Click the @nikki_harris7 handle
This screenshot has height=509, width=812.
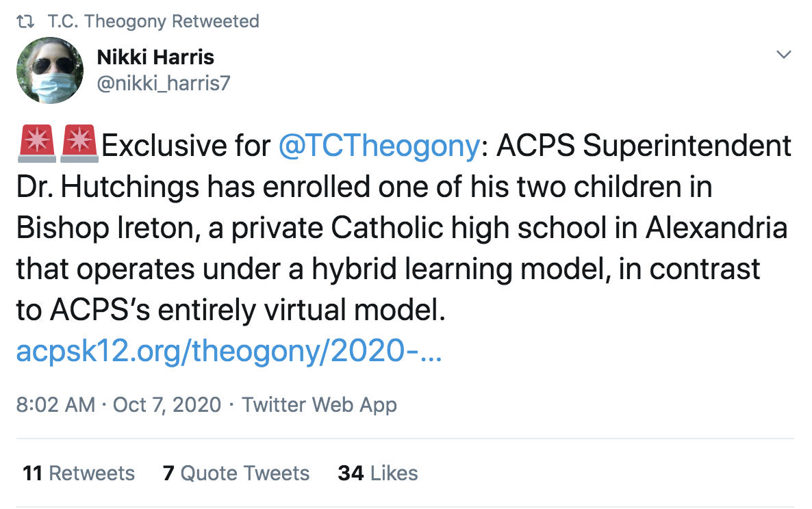pyautogui.click(x=163, y=83)
